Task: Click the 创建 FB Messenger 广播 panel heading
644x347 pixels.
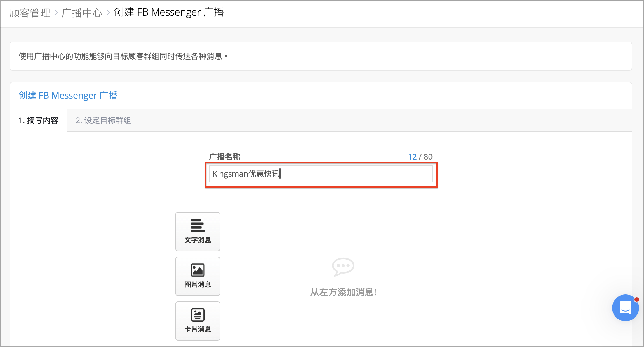Action: [68, 96]
